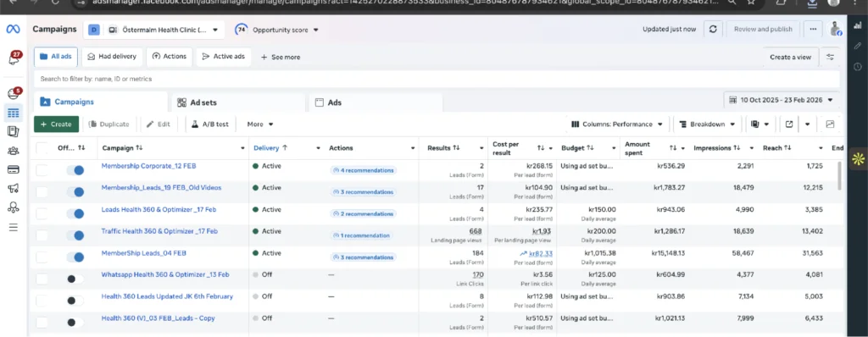Click the search filter by name field
Image resolution: width=868 pixels, height=337 pixels.
(x=437, y=79)
